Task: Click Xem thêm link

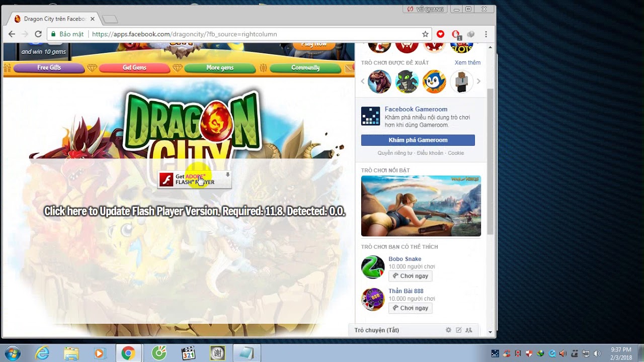Action: 467,63
